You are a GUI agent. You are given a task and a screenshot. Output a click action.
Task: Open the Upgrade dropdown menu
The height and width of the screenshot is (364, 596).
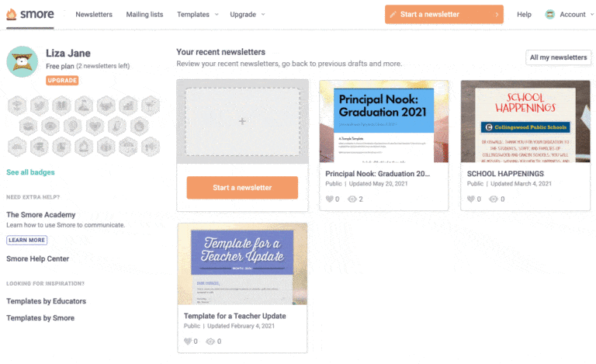(247, 14)
